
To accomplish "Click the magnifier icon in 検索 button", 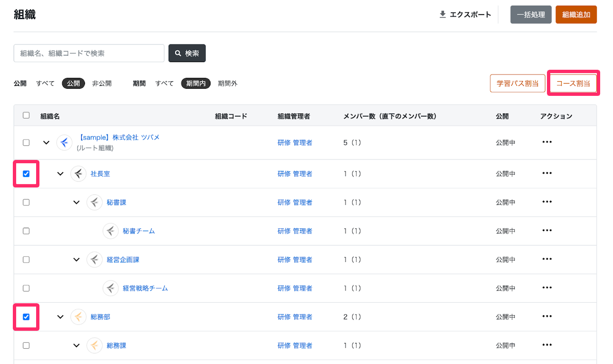I will (x=178, y=54).
